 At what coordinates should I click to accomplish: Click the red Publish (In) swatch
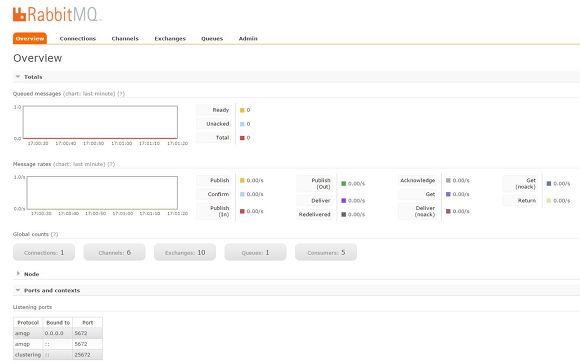(x=242, y=211)
